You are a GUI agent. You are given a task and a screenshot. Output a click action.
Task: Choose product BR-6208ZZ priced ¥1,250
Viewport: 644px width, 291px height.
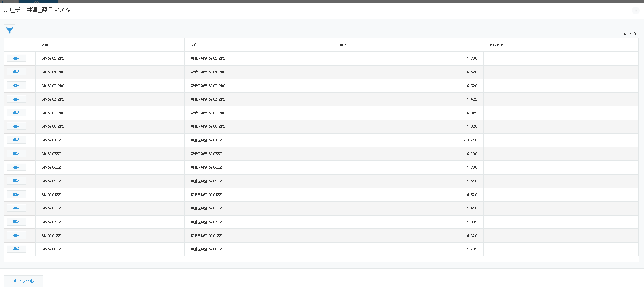[x=16, y=140]
